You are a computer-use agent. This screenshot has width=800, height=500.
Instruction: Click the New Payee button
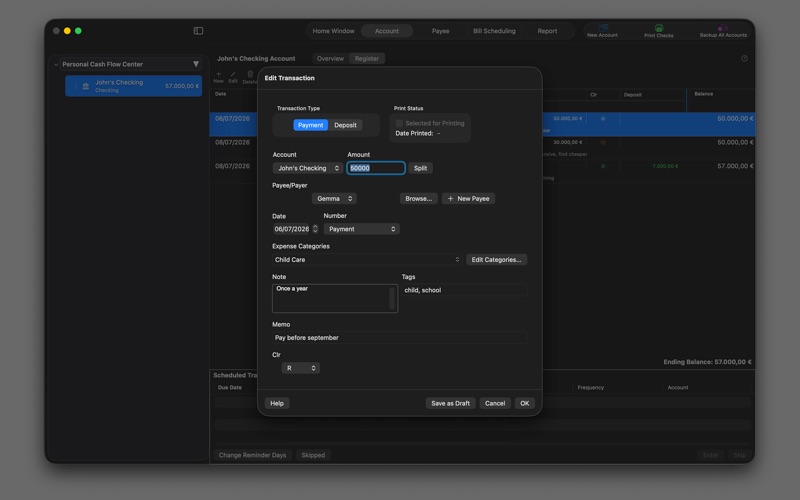pos(468,198)
